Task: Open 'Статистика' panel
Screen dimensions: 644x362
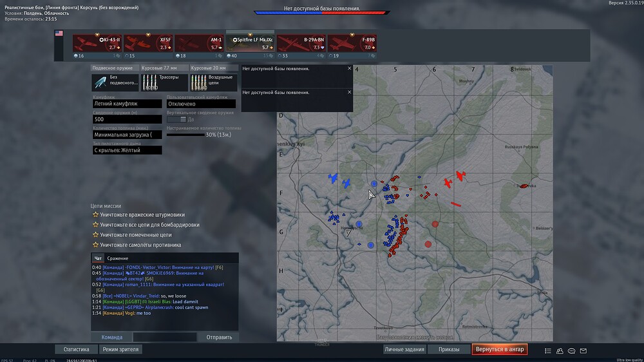Action: pos(77,349)
